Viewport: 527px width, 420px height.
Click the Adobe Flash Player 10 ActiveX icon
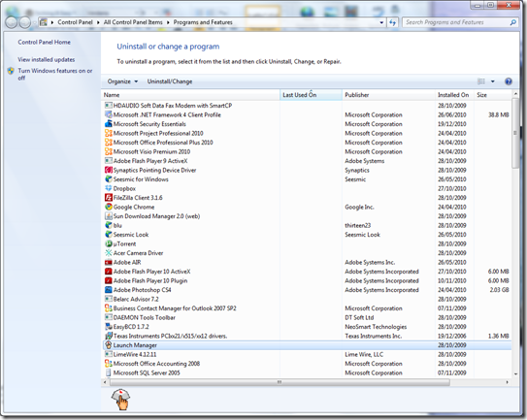pyautogui.click(x=109, y=272)
